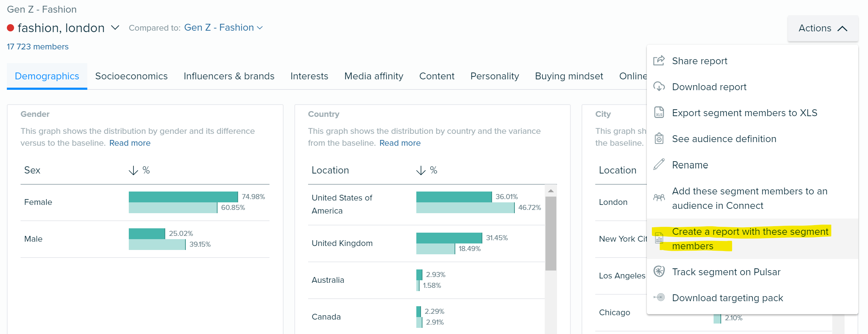868x334 pixels.
Task: Click the Australia row label
Action: click(328, 280)
